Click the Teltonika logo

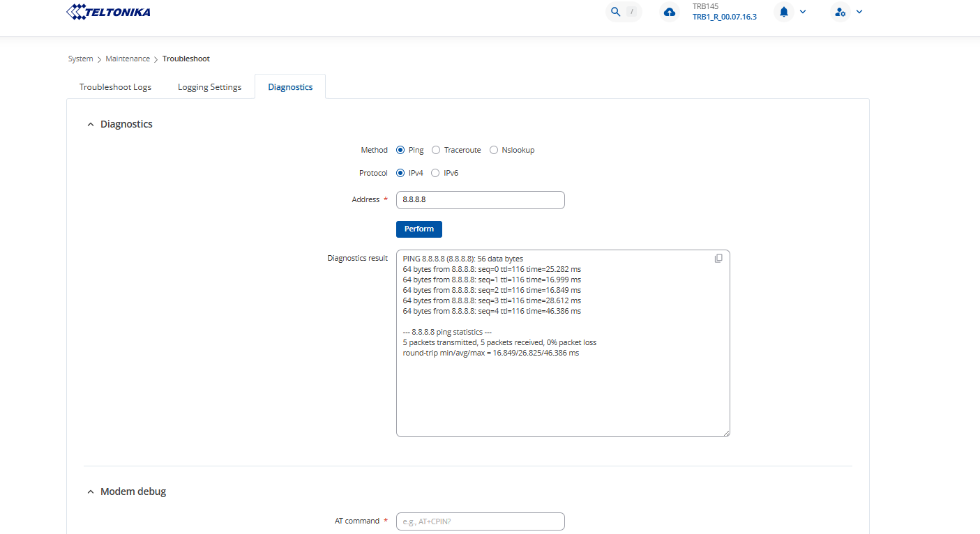(x=108, y=12)
